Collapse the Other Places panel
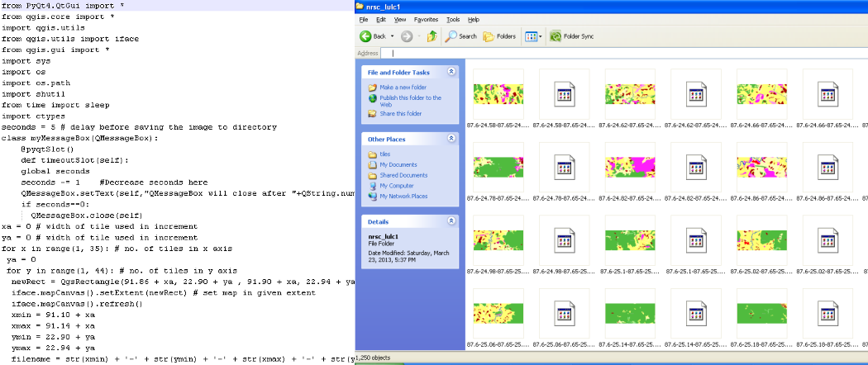The height and width of the screenshot is (365, 868). [x=451, y=139]
